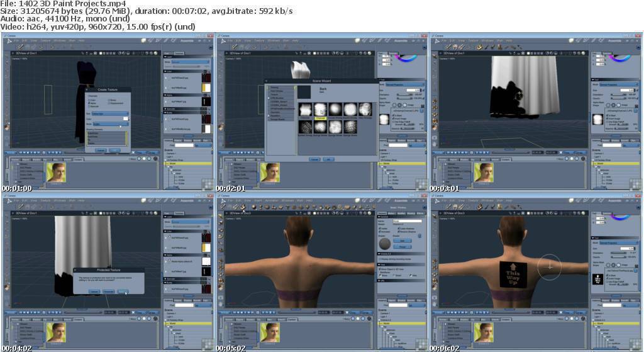Open Layer mode dropdown in 00:01:00 frame right panel
The width and height of the screenshot is (644, 352).
[x=190, y=62]
